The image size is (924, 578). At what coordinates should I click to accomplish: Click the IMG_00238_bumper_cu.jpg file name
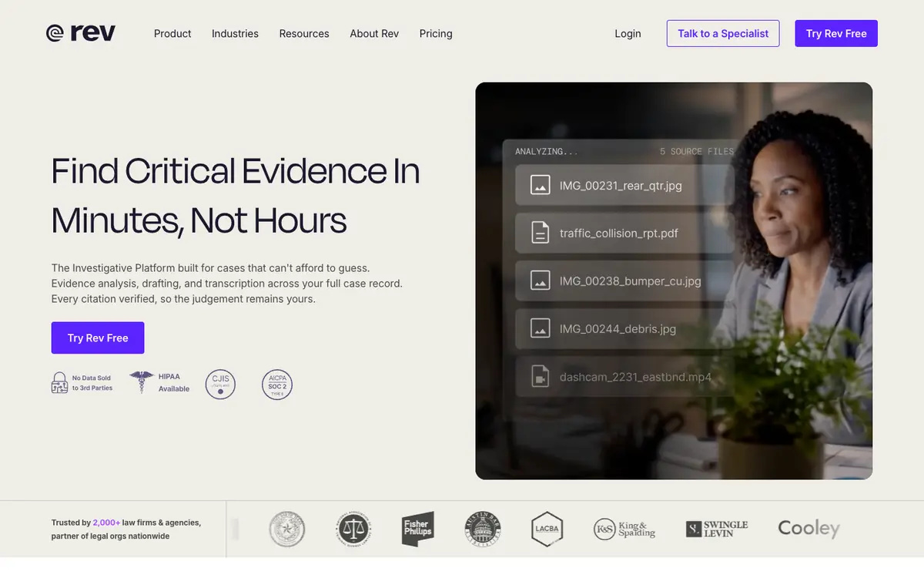[631, 281]
